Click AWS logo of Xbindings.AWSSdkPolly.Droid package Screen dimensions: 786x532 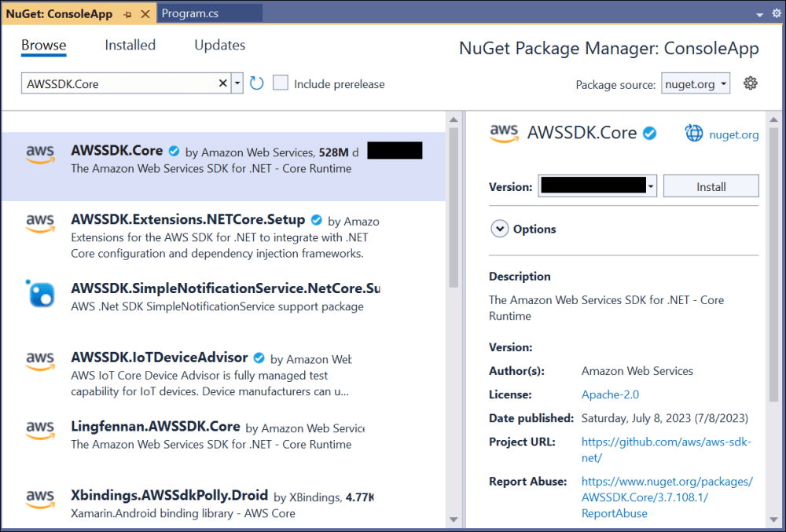40,498
